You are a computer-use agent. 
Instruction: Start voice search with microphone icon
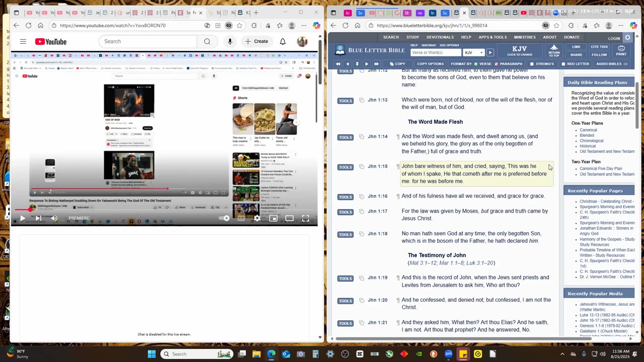point(230,42)
